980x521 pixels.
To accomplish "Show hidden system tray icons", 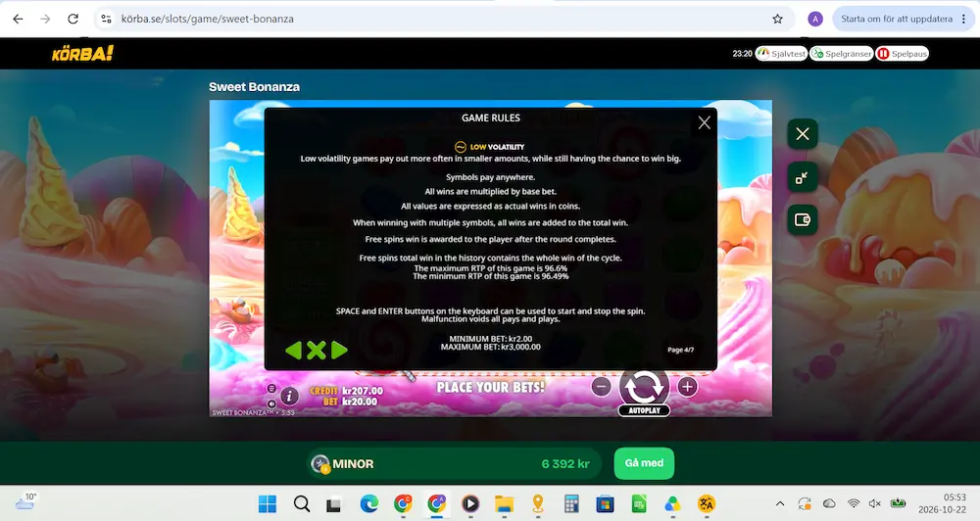I will coord(780,503).
